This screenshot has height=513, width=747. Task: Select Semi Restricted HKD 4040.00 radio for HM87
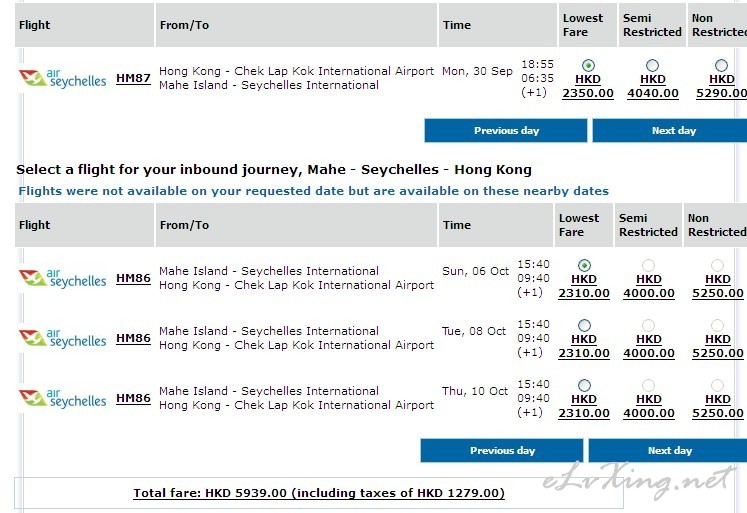652,65
